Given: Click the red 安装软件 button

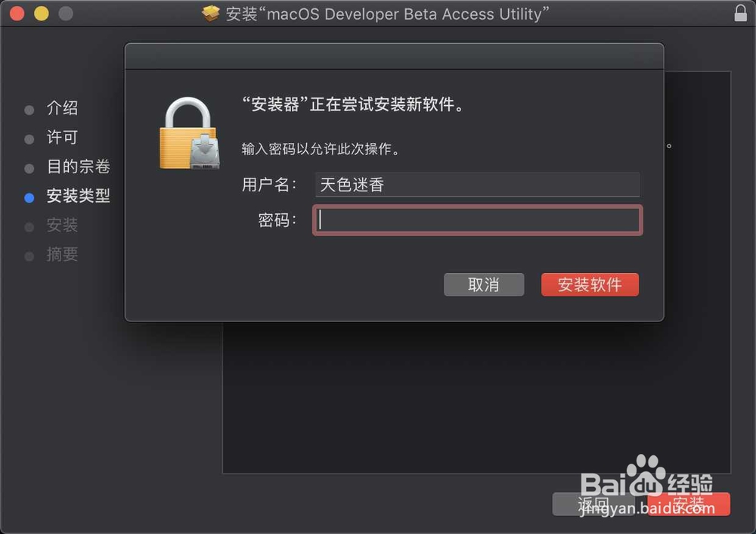Looking at the screenshot, I should [x=590, y=284].
